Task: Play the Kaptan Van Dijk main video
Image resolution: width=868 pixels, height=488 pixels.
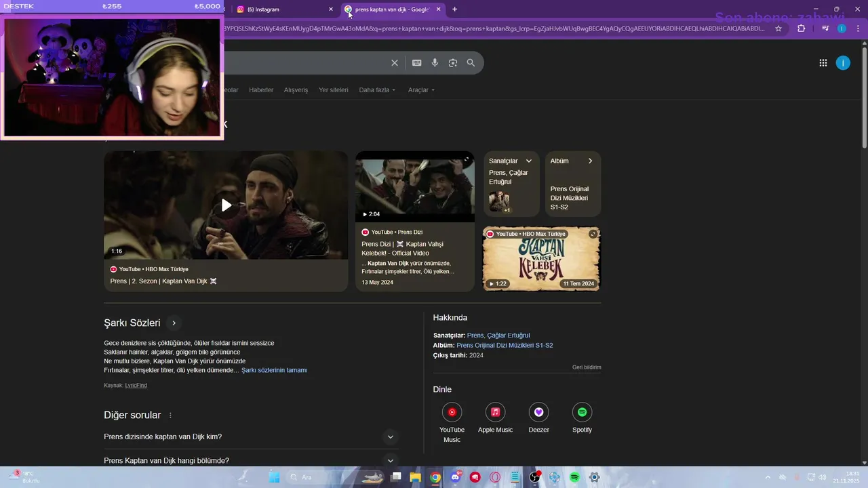Action: point(226,205)
